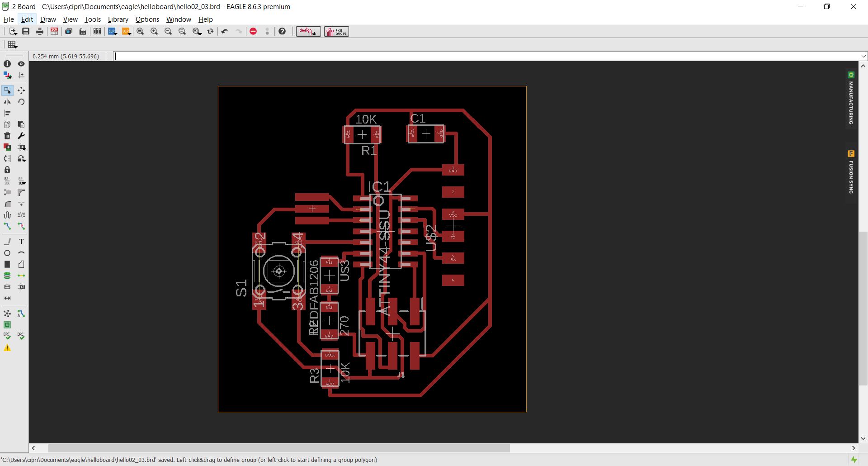Select the Copy tool

click(x=7, y=124)
